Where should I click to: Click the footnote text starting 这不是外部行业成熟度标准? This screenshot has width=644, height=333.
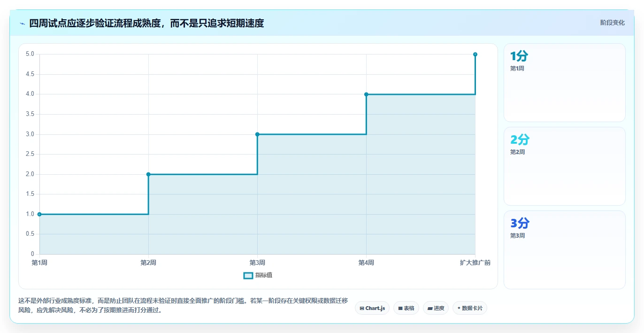(x=183, y=305)
